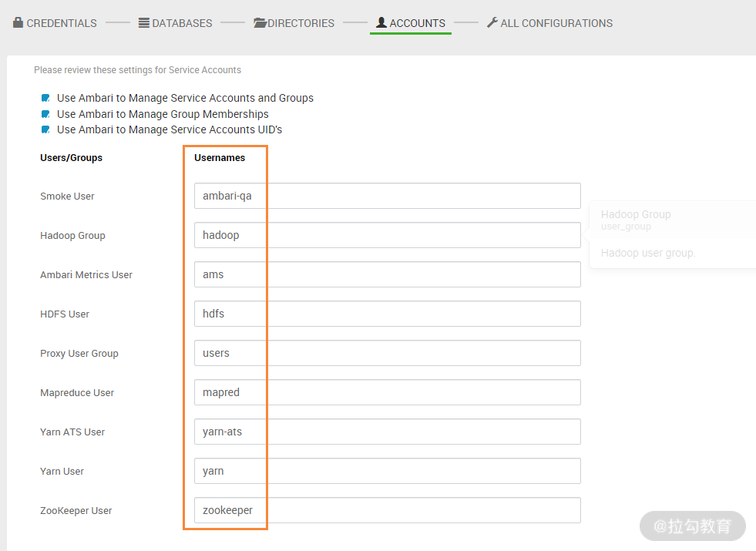This screenshot has height=551, width=756.
Task: Click the user_group tooltip property name
Action: [626, 227]
